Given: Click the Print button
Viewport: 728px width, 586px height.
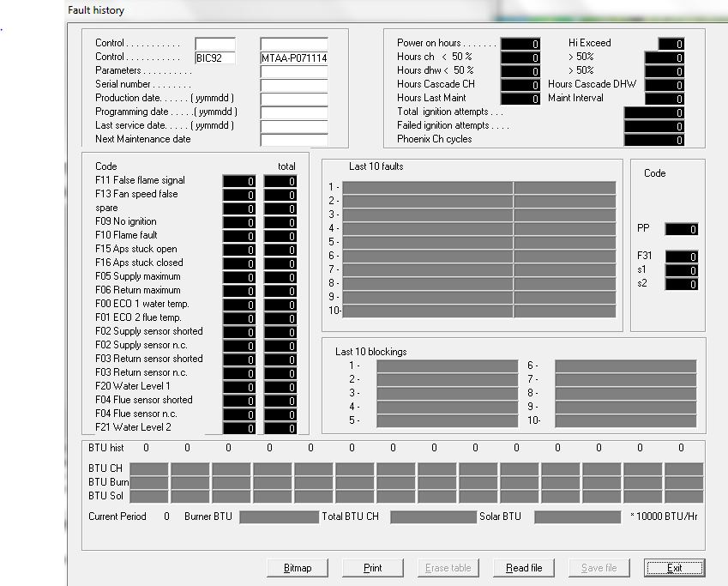Looking at the screenshot, I should (x=372, y=567).
